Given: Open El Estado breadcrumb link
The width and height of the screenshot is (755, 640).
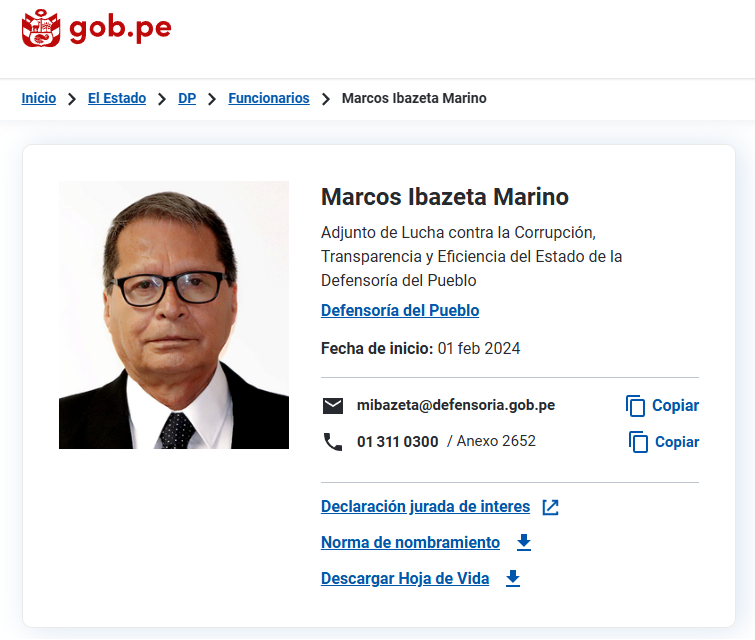Looking at the screenshot, I should point(117,98).
